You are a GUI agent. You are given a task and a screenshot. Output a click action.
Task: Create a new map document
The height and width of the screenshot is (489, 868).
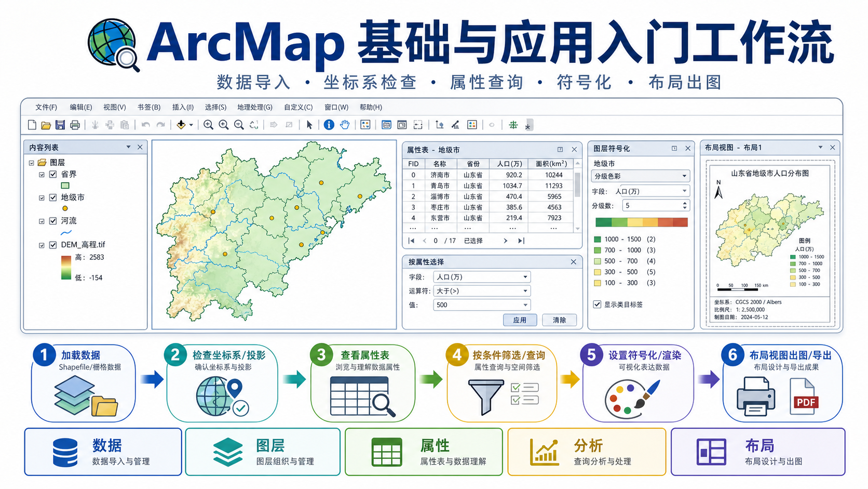pyautogui.click(x=32, y=125)
